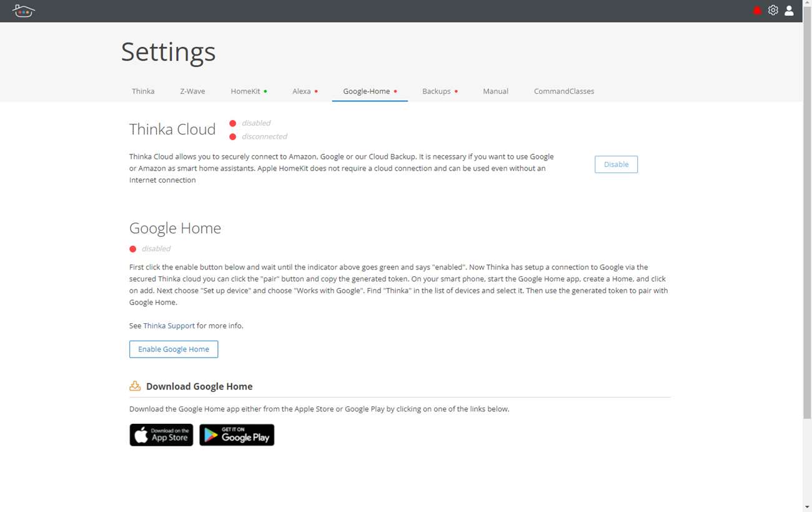Open the Alexa settings tab
This screenshot has width=812, height=512.
[305, 91]
